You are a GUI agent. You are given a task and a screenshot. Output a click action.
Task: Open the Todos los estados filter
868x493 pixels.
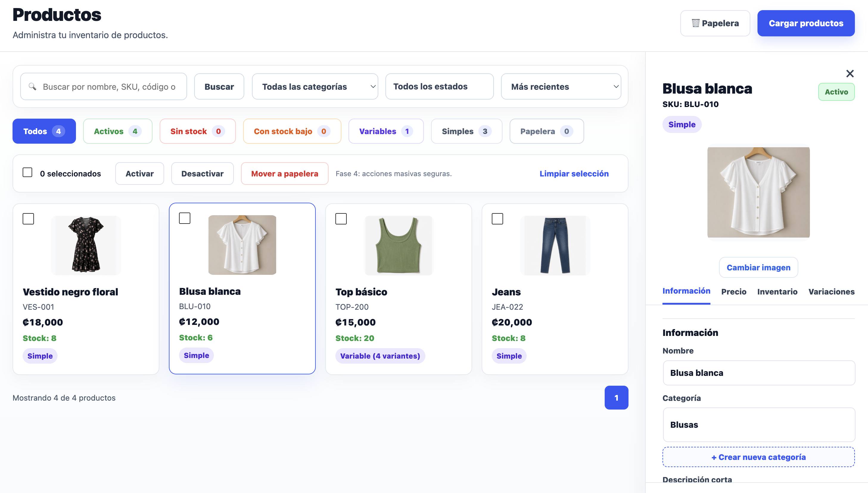pyautogui.click(x=439, y=87)
